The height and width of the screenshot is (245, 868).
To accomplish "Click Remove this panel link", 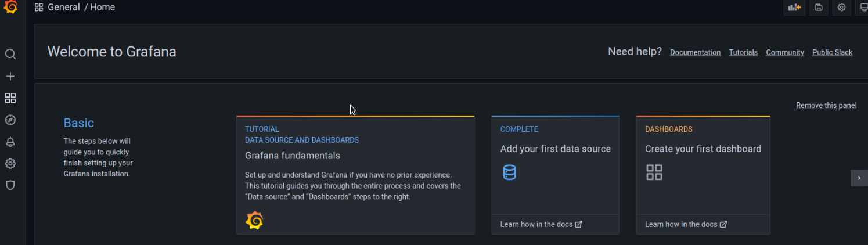I will coord(826,105).
